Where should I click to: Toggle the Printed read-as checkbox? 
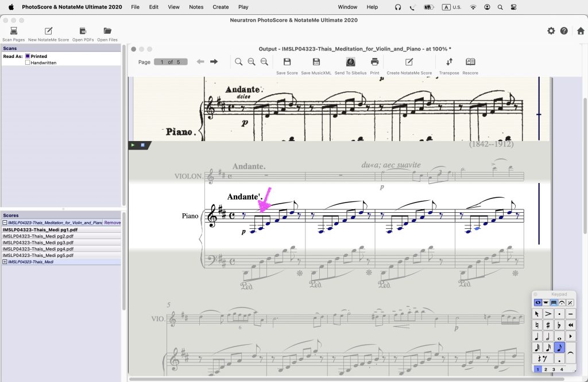click(x=28, y=56)
